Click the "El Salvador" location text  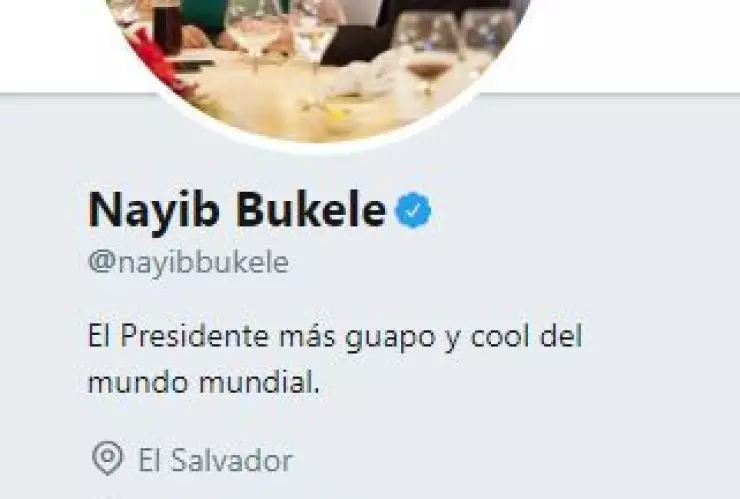(x=215, y=460)
